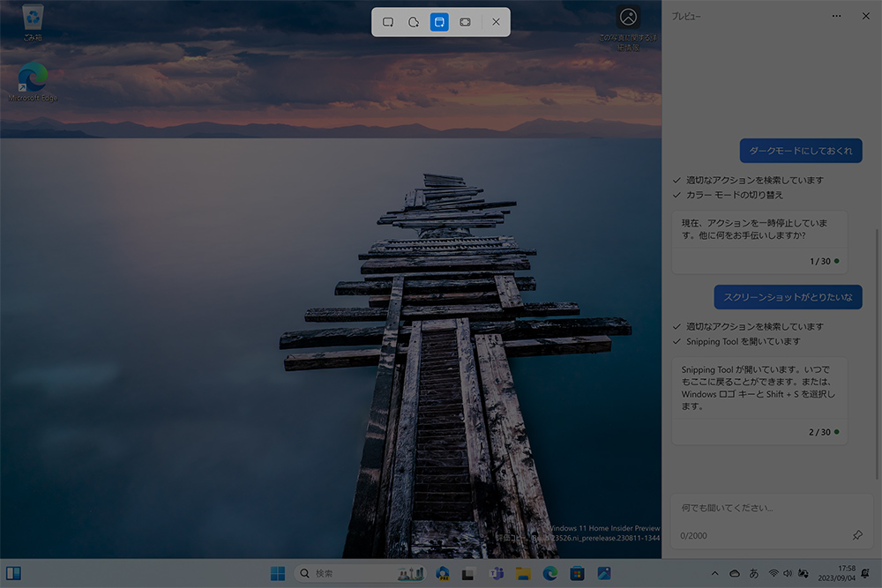Screen dimensions: 882x588
Task: Open the ごみ箱 recycle bin desktop icon
Action: 33,23
